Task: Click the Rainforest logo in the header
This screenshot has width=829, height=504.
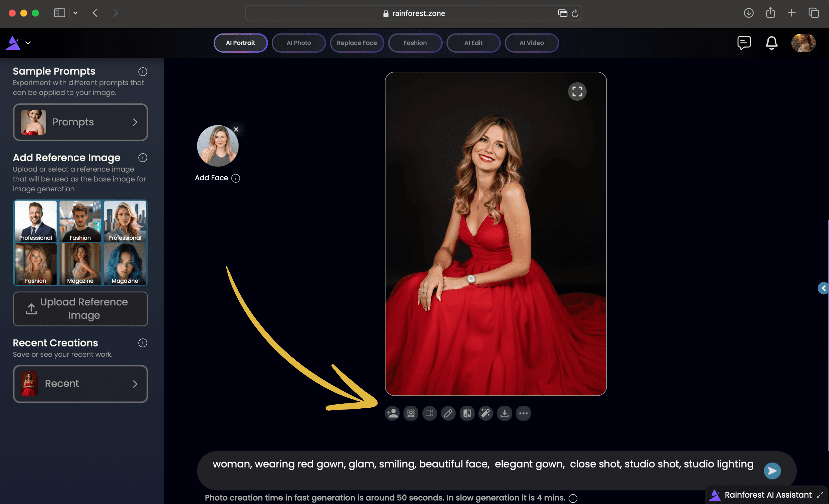Action: [13, 43]
